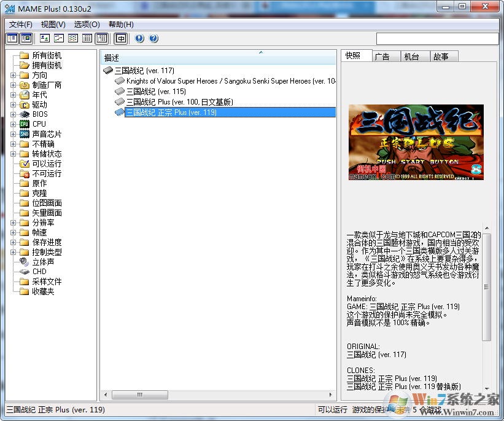This screenshot has width=504, height=421.
Task: Click the About (exclamation) toolbar icon
Action: [139, 39]
